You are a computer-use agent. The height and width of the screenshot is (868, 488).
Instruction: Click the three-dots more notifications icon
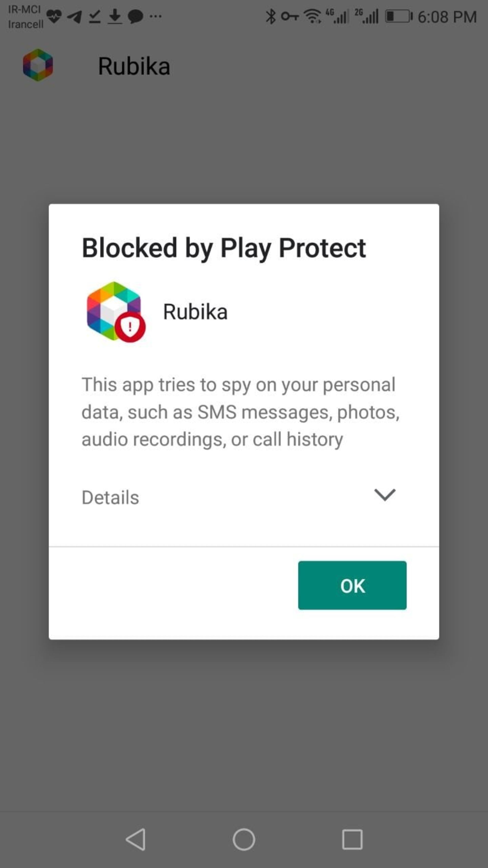pyautogui.click(x=155, y=16)
